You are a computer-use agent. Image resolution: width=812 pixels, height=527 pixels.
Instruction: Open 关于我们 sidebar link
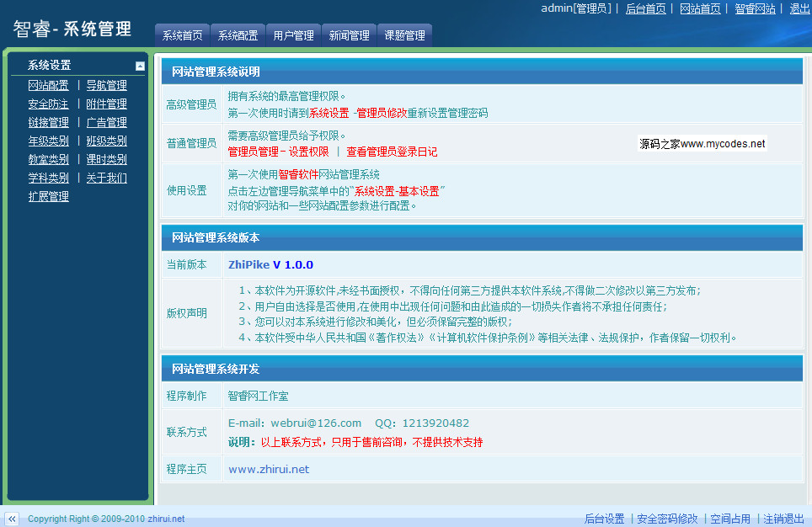107,178
